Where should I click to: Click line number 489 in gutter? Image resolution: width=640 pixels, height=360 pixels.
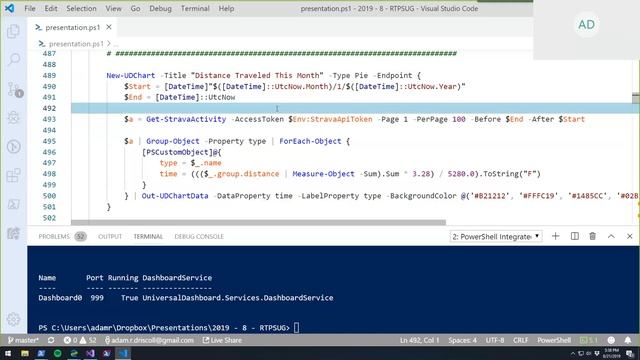(49, 76)
